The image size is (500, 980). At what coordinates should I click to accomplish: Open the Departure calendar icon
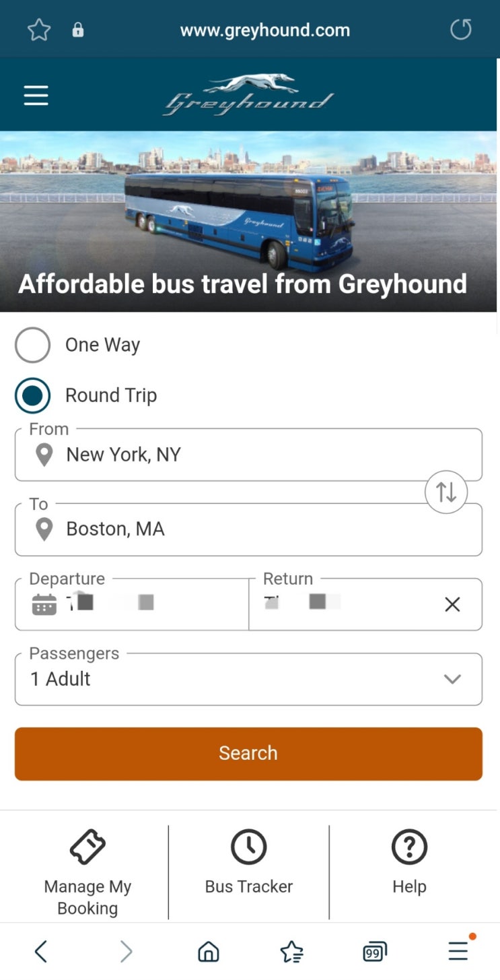point(44,604)
